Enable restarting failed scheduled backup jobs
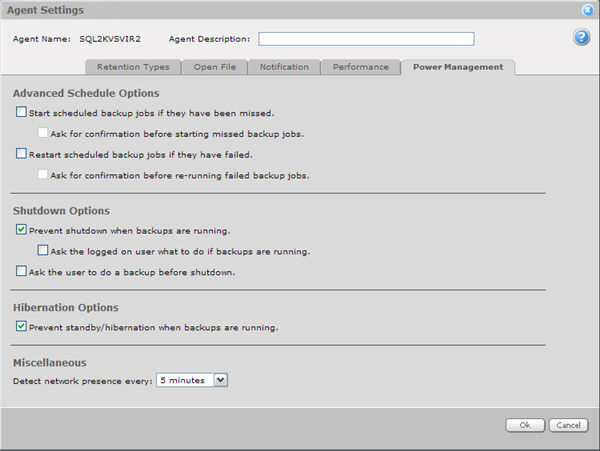This screenshot has width=600, height=451. (21, 154)
